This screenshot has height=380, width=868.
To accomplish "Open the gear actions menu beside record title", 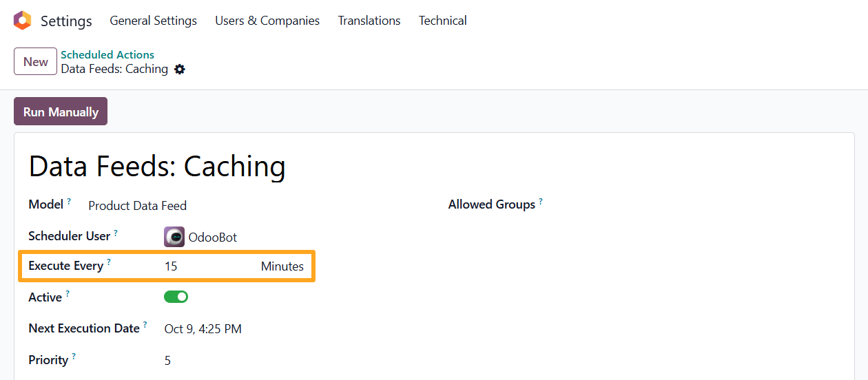I will click(180, 70).
